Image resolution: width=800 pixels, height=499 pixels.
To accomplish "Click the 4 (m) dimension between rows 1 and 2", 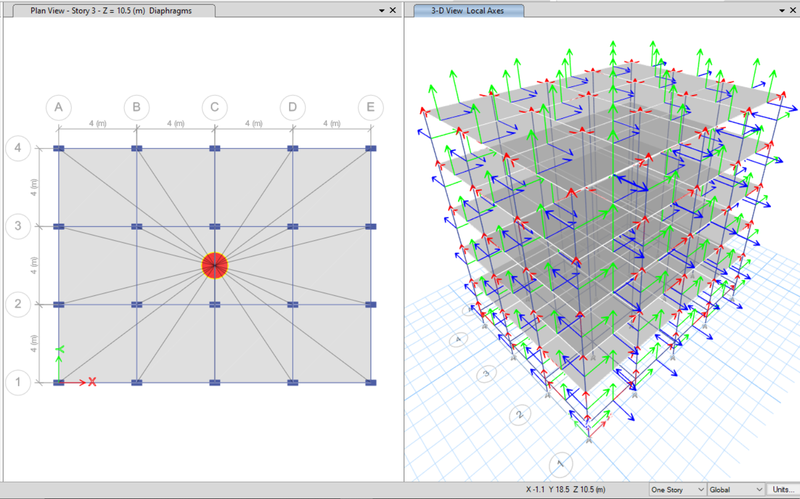I will click(x=34, y=343).
